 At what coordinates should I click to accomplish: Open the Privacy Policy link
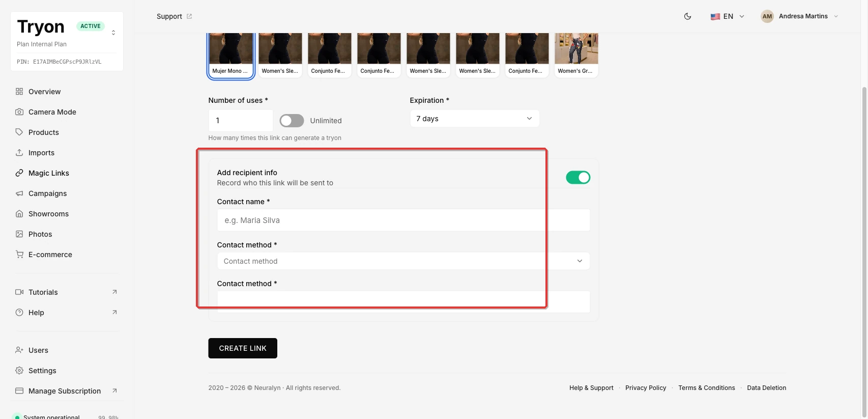(x=646, y=388)
